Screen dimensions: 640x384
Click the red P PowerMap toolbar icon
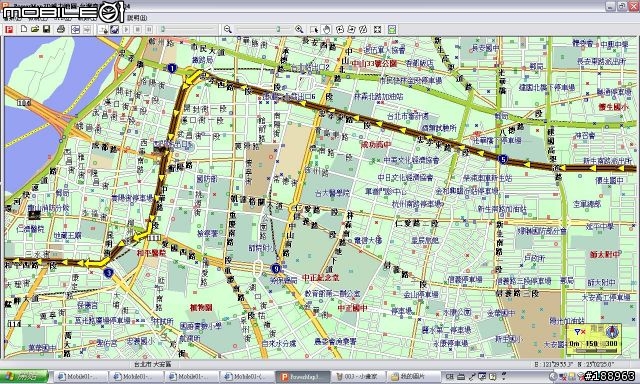[x=9, y=29]
